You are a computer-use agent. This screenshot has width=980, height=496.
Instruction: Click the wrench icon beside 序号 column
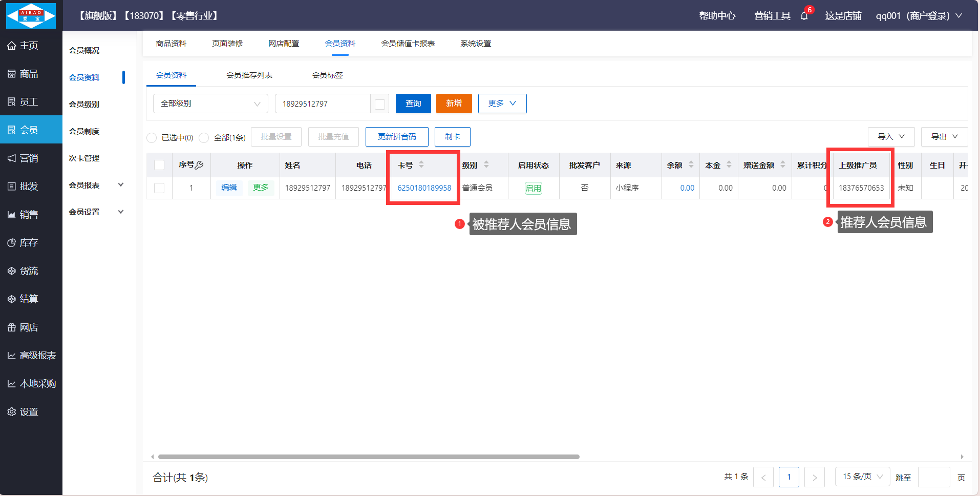pyautogui.click(x=199, y=165)
